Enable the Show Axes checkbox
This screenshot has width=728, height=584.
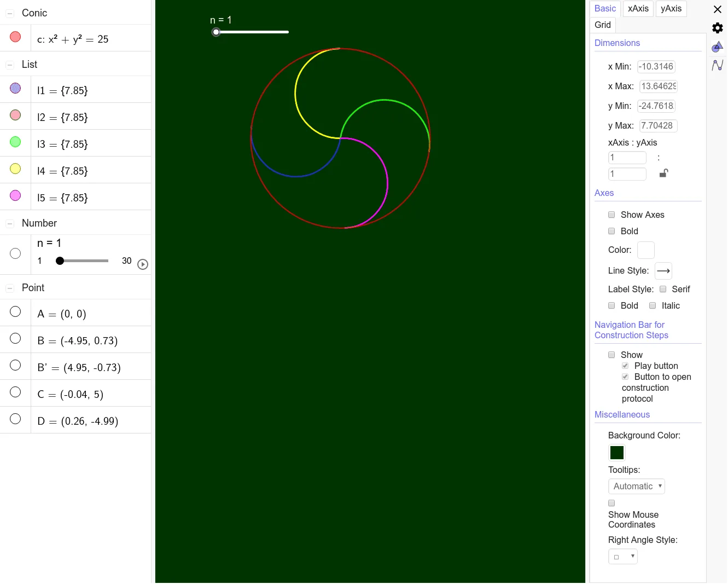611,215
